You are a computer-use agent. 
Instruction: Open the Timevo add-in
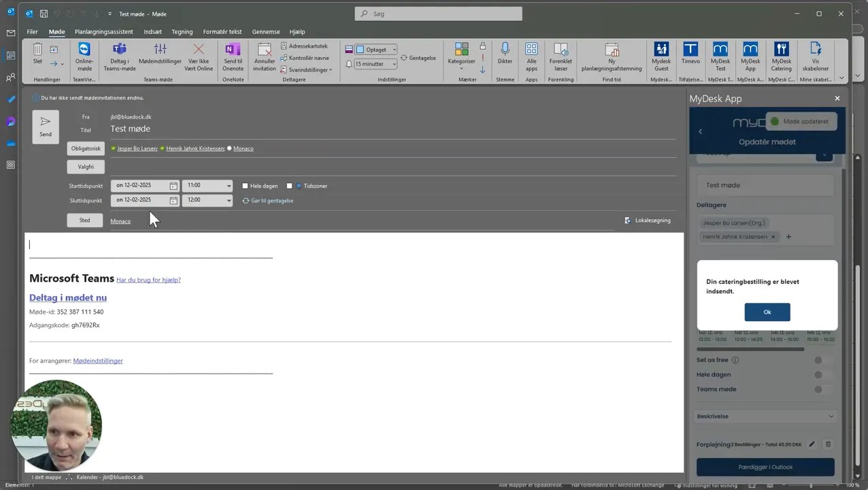coord(690,54)
